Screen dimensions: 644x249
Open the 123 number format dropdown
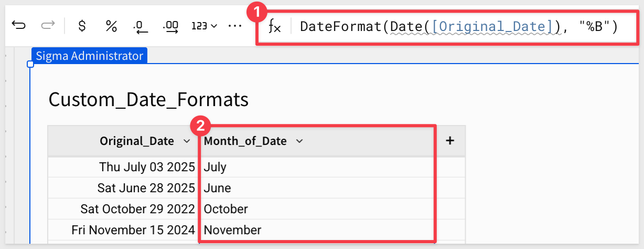pos(205,26)
